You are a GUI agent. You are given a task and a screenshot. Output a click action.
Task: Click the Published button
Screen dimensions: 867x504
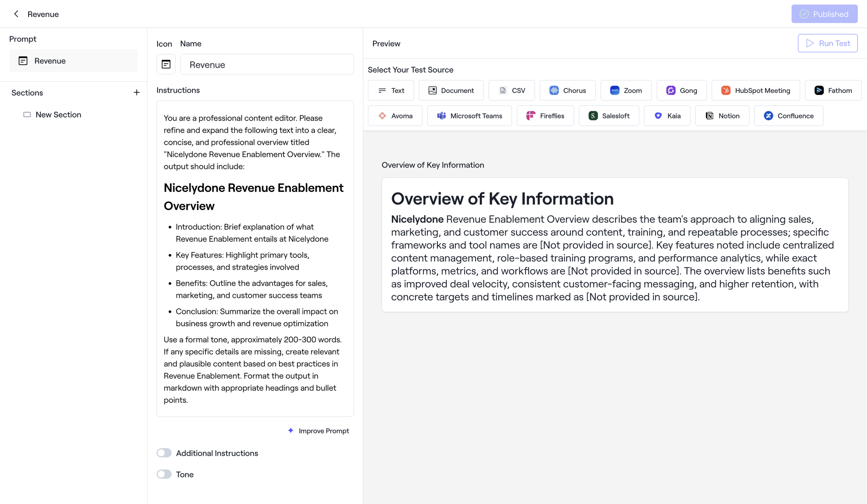pos(824,14)
